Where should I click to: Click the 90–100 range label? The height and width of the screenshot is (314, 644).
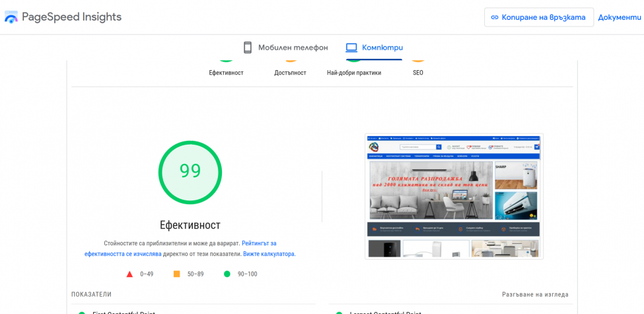point(247,274)
